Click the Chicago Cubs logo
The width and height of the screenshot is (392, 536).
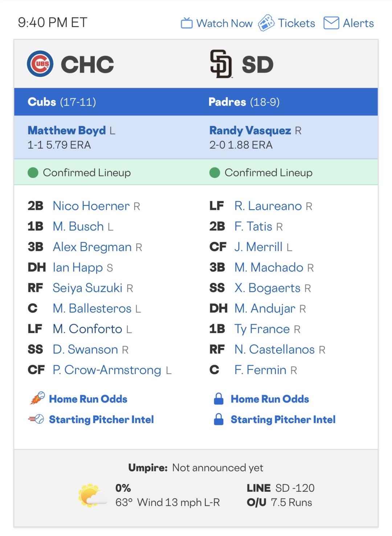click(x=40, y=64)
